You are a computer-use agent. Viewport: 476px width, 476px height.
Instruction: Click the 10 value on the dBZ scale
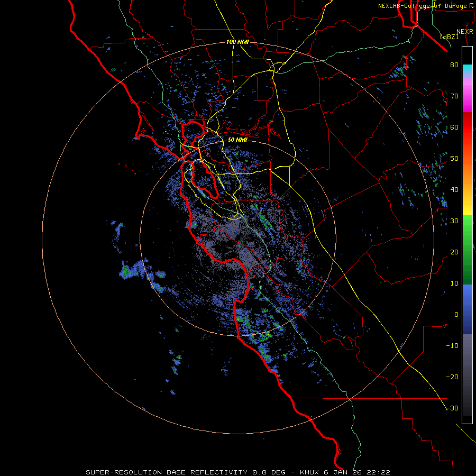point(454,283)
